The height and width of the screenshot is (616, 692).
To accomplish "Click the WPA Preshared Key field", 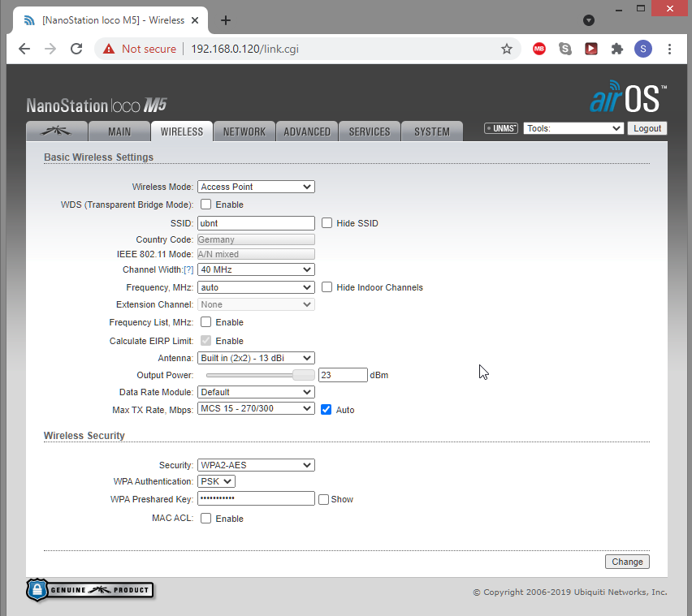I will (256, 498).
